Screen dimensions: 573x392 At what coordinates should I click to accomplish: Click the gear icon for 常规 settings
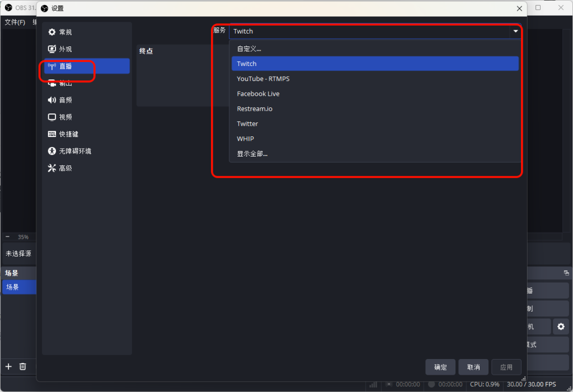tap(52, 32)
